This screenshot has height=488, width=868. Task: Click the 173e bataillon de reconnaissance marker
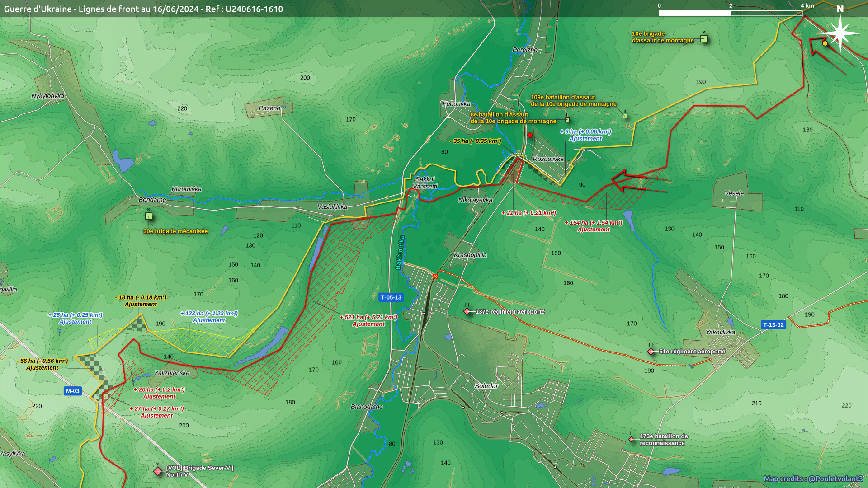[x=632, y=439]
